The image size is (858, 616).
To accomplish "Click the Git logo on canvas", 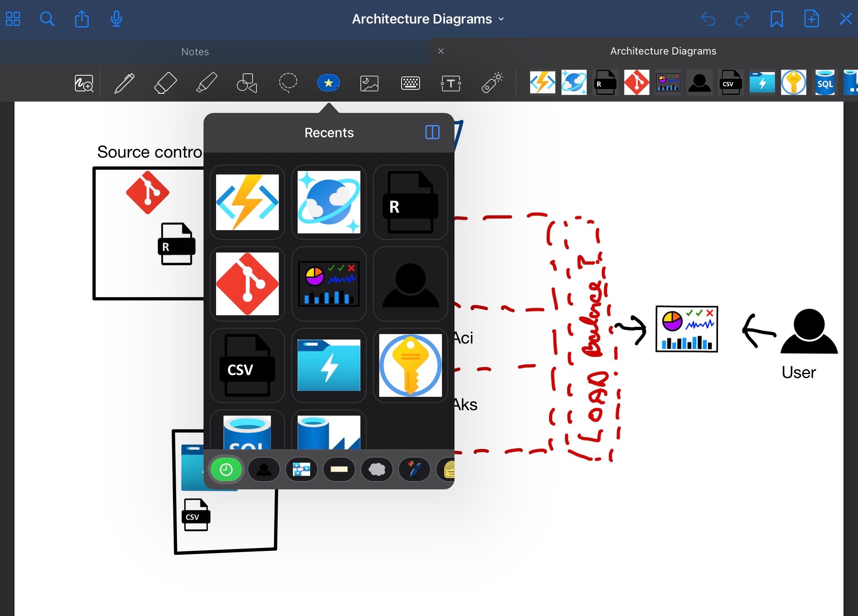I will (147, 192).
